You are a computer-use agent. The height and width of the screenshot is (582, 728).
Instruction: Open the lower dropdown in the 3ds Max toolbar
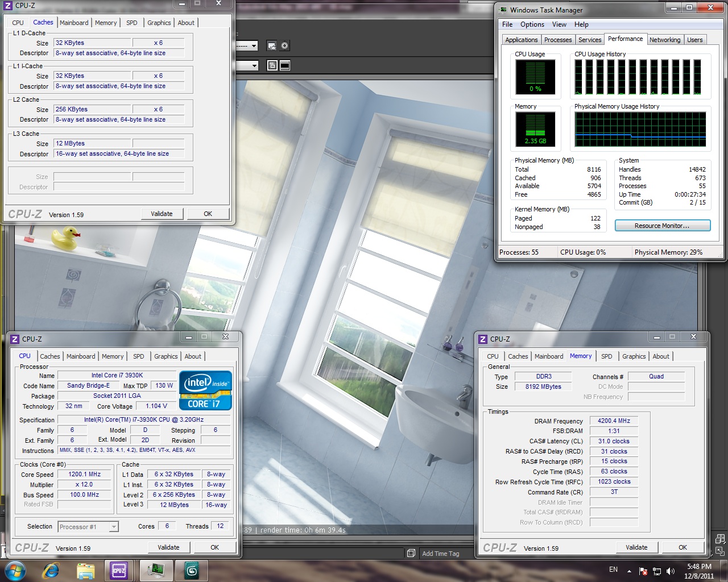tap(254, 65)
